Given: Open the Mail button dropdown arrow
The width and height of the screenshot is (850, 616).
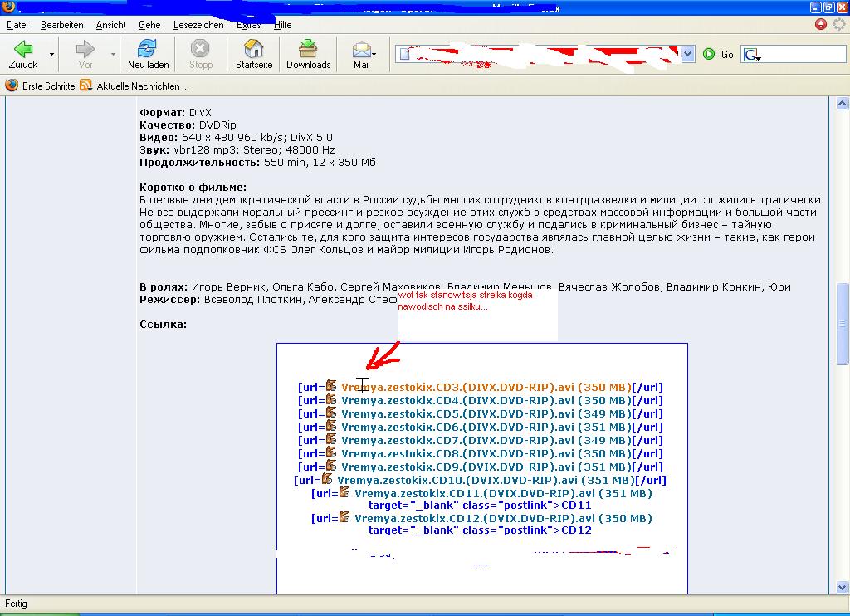Looking at the screenshot, I should click(374, 55).
